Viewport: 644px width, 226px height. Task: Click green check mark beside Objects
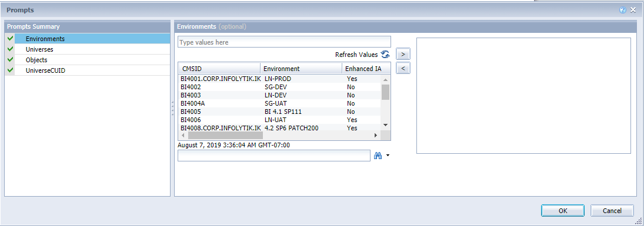tap(10, 59)
